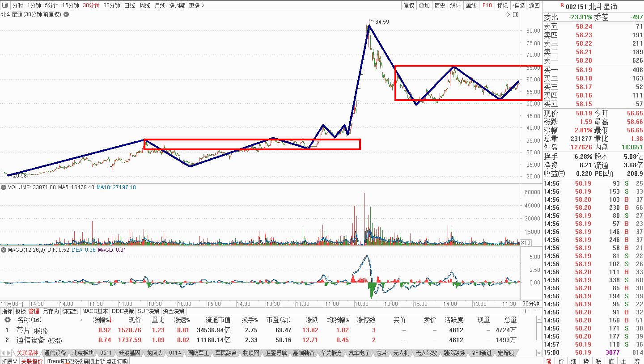Toggle the left sidebar panel icon

(x=6, y=5)
